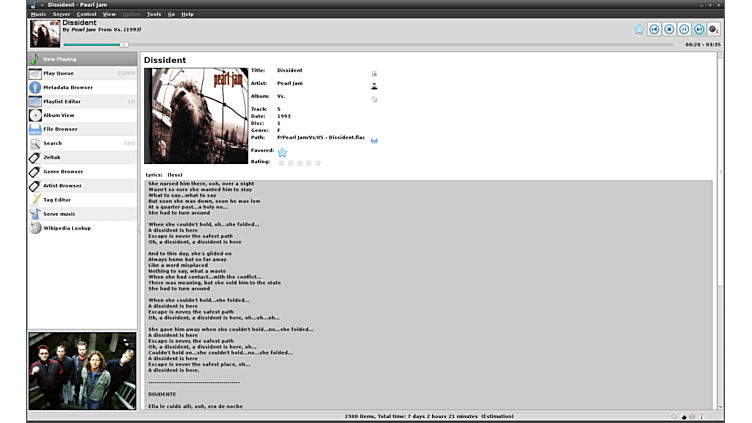This screenshot has height=423, width=752.
Task: Skip to the previous track
Action: [654, 29]
